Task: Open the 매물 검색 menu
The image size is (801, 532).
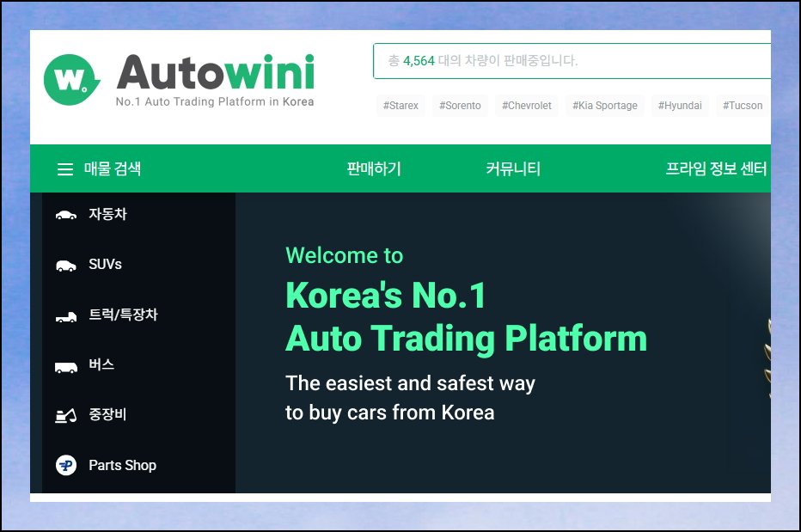Action: pos(113,168)
